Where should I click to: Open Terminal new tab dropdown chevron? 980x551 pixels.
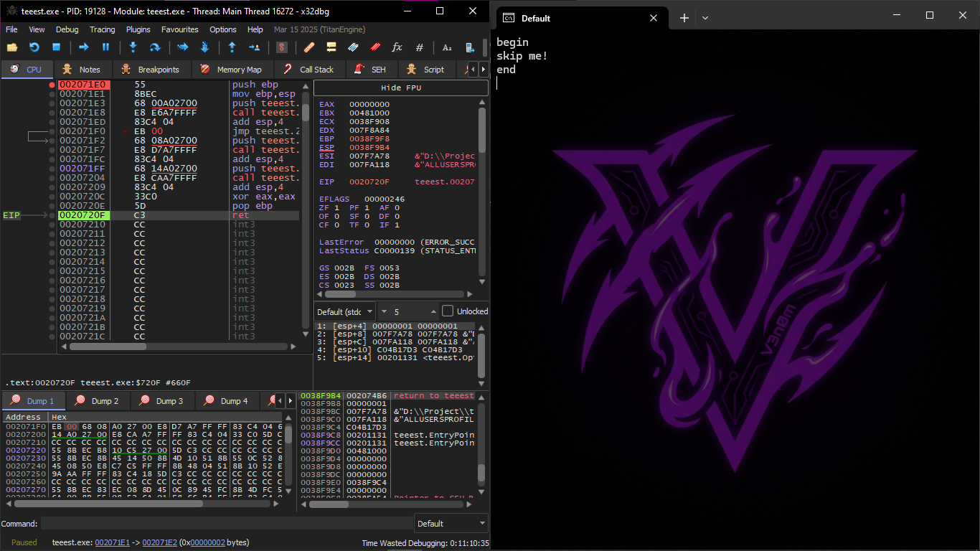[x=705, y=18]
